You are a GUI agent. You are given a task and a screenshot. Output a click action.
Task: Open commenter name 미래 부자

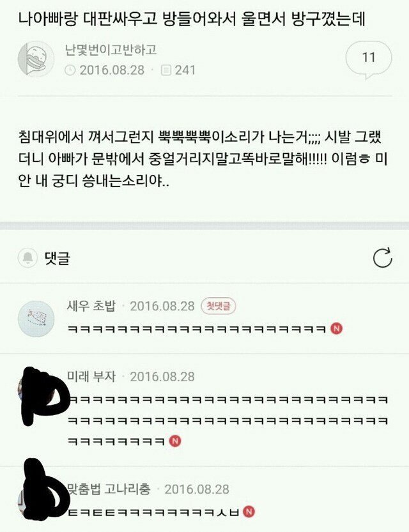[91, 377]
